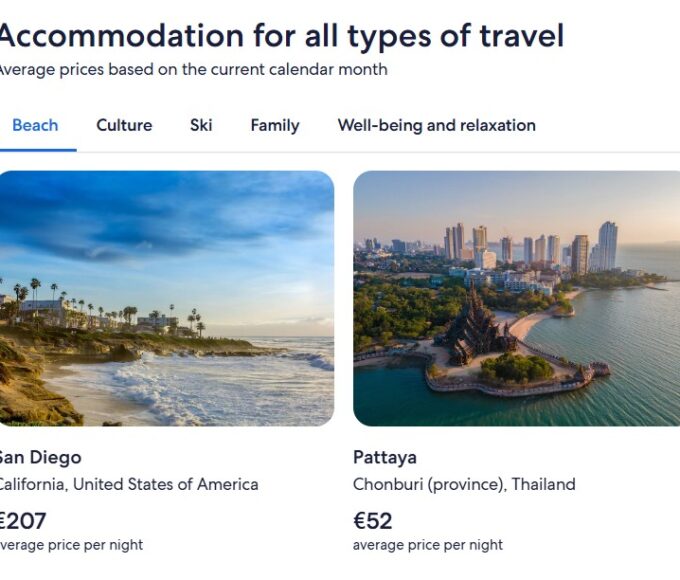Open the Ski tab
Screen dimensions: 680x580
click(x=201, y=126)
